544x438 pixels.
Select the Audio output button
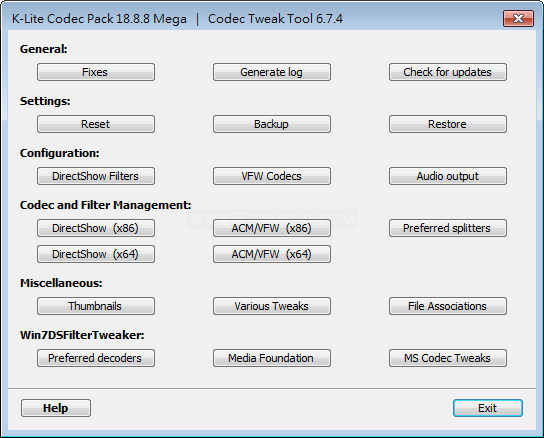pyautogui.click(x=448, y=176)
